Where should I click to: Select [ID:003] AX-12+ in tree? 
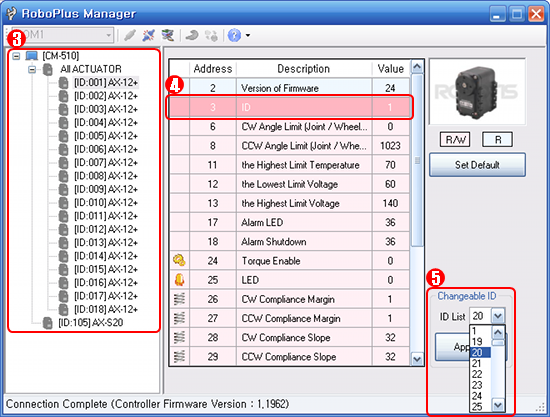click(106, 109)
